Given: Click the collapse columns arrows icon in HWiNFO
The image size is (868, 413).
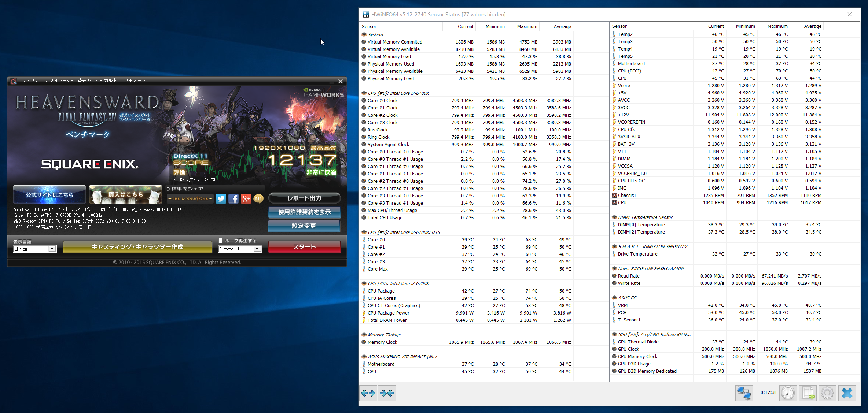Looking at the screenshot, I should pos(387,393).
